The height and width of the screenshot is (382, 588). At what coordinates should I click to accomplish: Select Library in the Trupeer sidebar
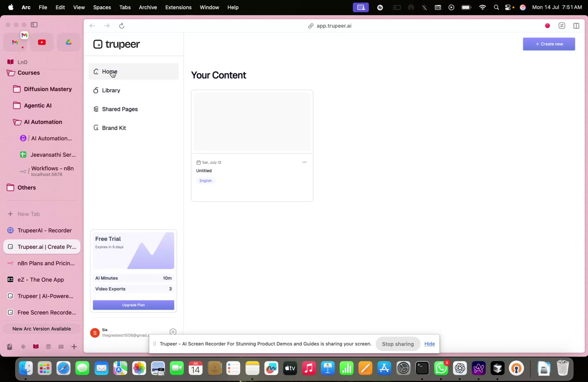point(111,90)
